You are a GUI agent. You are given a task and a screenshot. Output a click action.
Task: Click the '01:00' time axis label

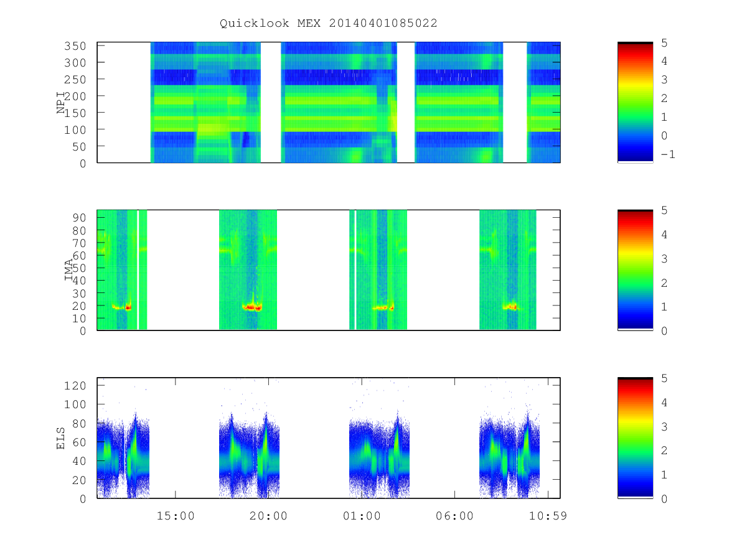tap(362, 516)
